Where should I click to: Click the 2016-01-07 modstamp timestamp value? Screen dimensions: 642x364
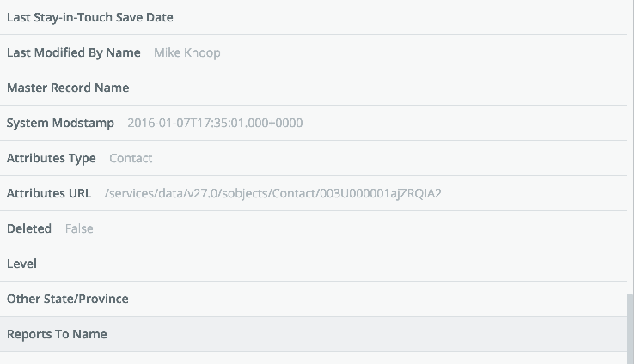[215, 123]
